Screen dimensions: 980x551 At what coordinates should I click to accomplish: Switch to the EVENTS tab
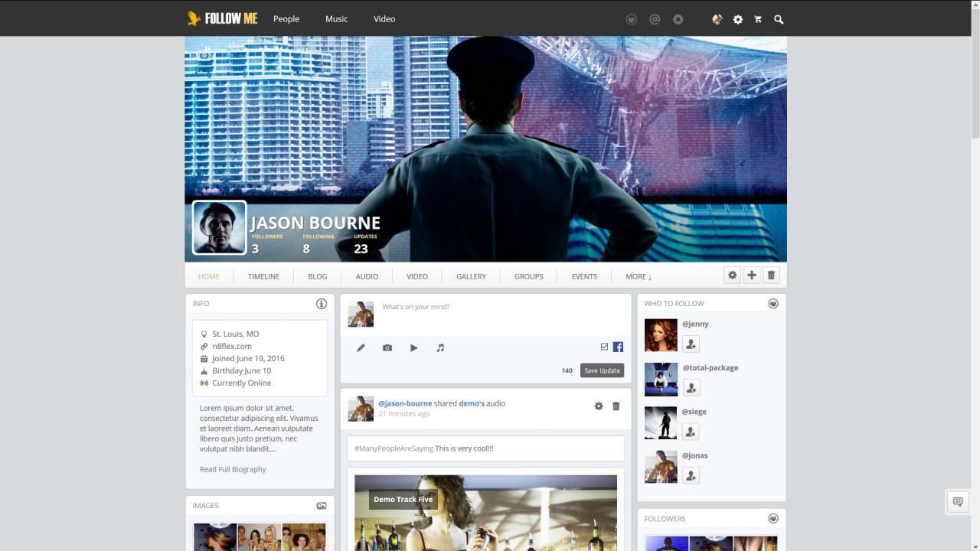[584, 276]
